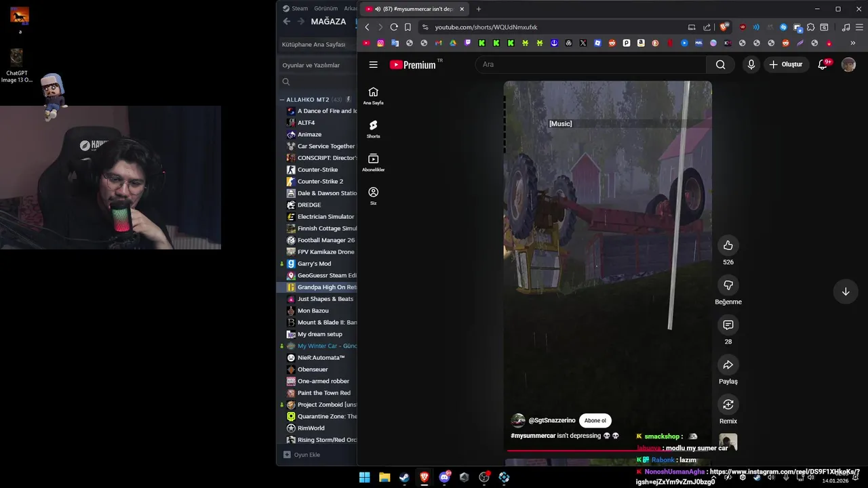The width and height of the screenshot is (868, 488).
Task: Like the short with the thumbs-up icon
Action: (728, 245)
